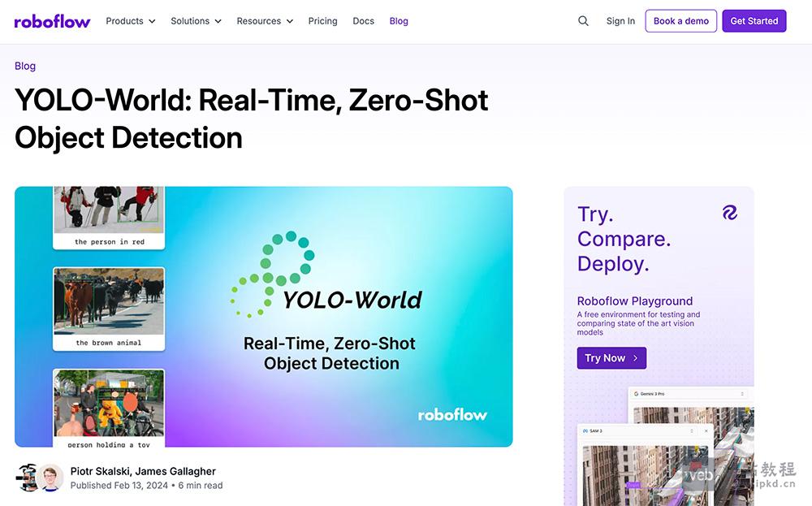The height and width of the screenshot is (506, 812).
Task: Click Piotr Skalski's author avatar
Action: pyautogui.click(x=30, y=478)
